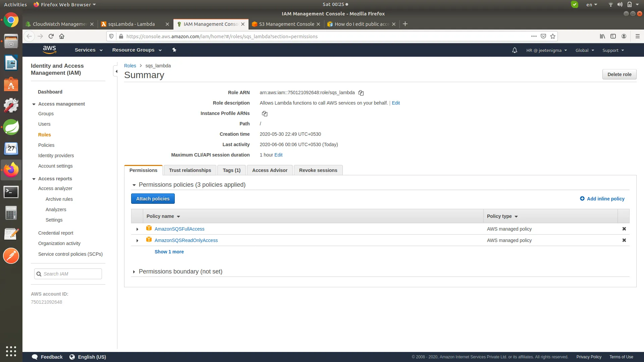Collapse the Access reports section

click(x=34, y=179)
